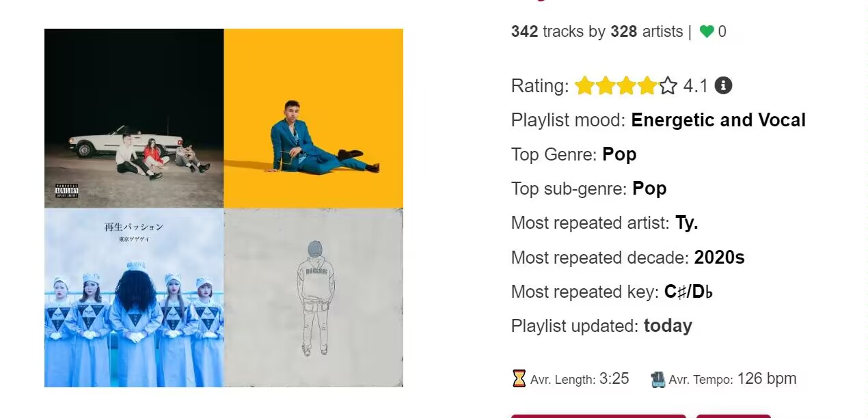Click the rating info icon
The width and height of the screenshot is (868, 418).
pos(723,85)
